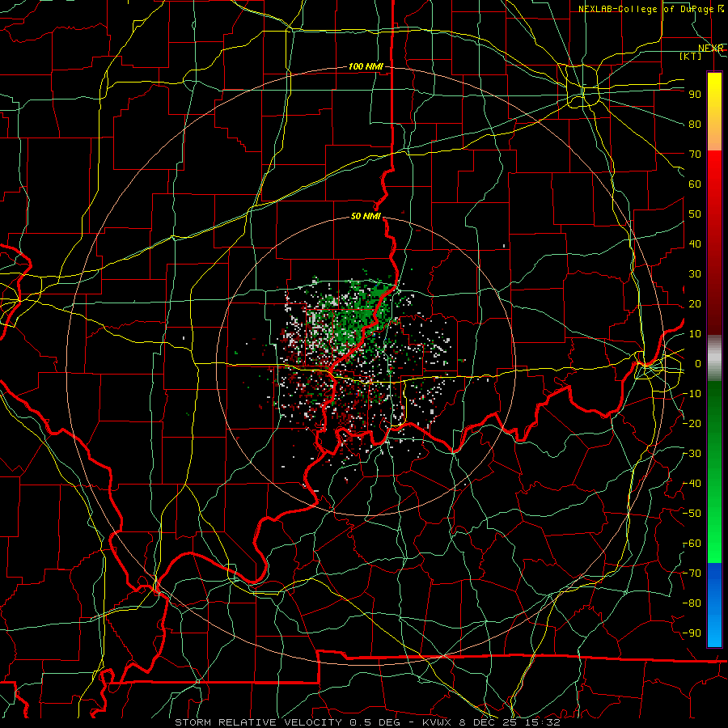Click the positive 30 value on the velocity scale

695,274
